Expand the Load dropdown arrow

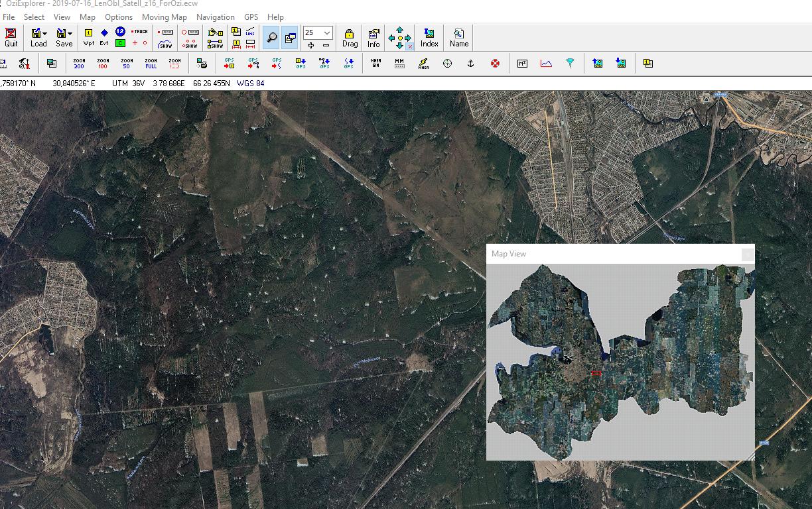click(45, 34)
